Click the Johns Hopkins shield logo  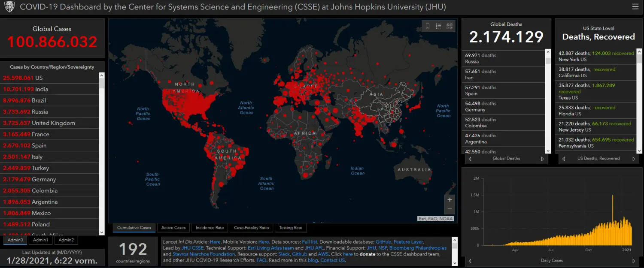pyautogui.click(x=9, y=7)
